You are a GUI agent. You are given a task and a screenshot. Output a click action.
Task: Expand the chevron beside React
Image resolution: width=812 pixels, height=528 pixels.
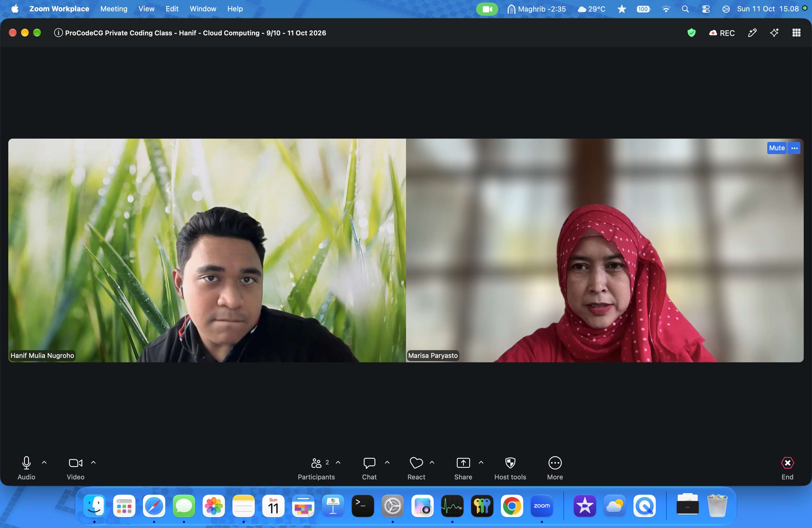(432, 463)
